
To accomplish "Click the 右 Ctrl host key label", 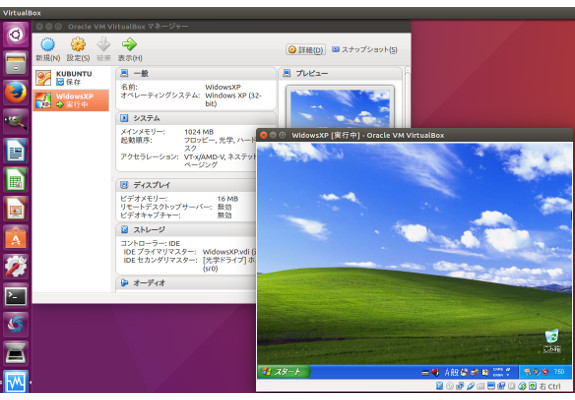I will coord(550,386).
